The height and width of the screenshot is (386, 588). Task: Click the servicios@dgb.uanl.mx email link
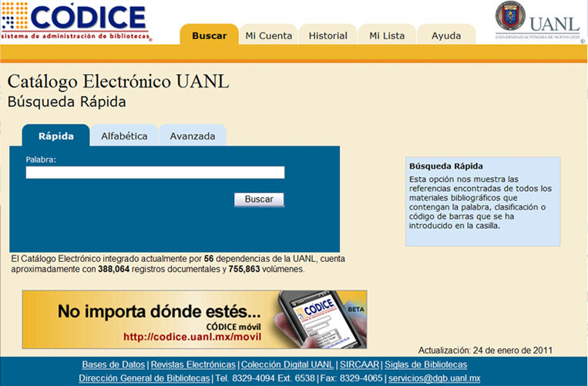click(x=434, y=378)
